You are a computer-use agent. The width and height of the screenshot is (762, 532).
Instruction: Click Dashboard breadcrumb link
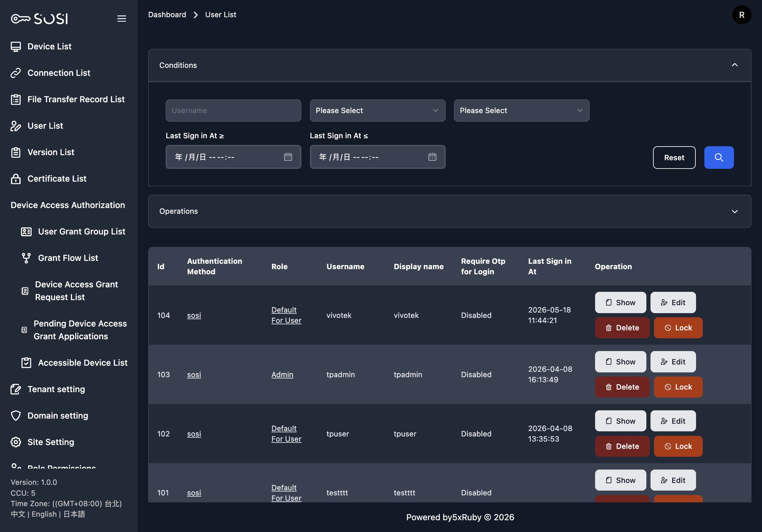click(x=167, y=15)
